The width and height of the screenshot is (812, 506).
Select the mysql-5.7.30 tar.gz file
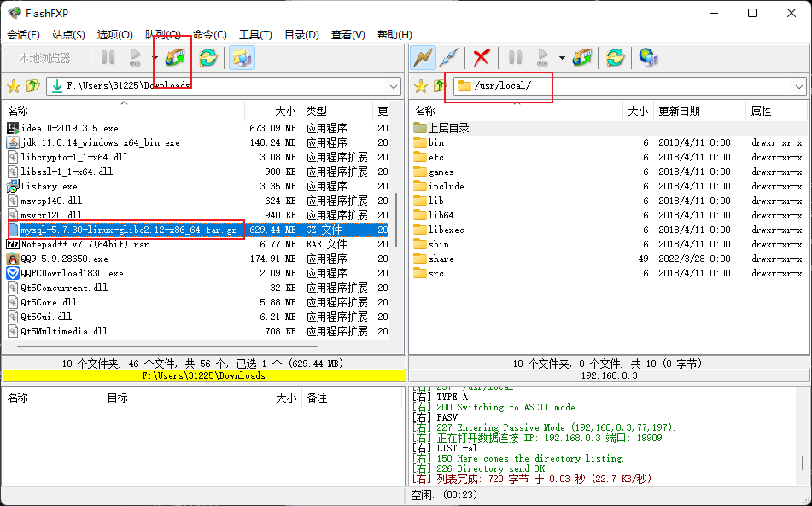pos(128,230)
